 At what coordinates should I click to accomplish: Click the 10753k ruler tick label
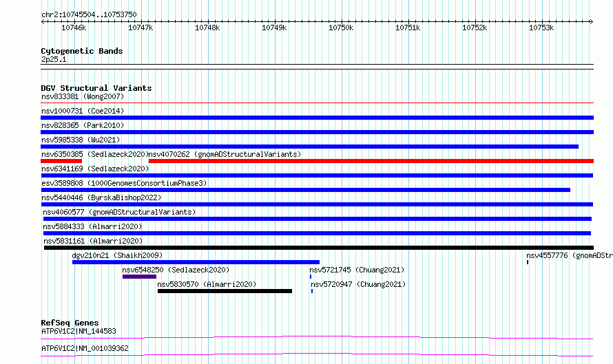point(541,28)
